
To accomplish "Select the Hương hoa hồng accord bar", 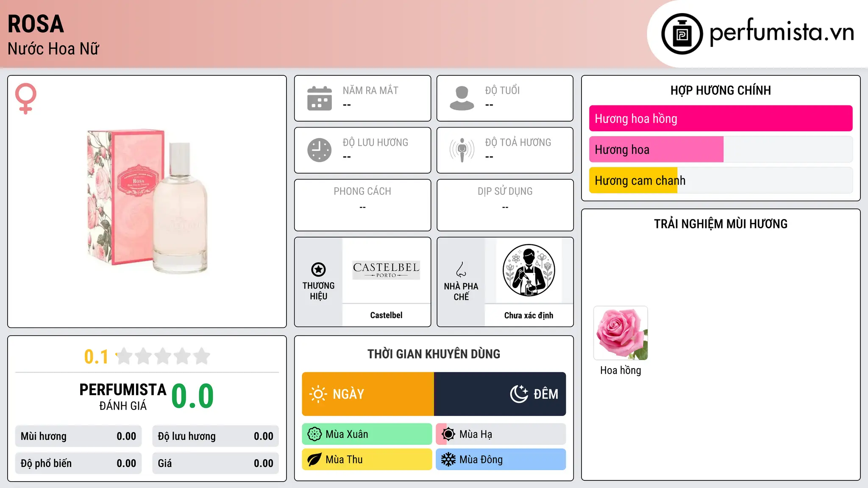I will pyautogui.click(x=721, y=119).
